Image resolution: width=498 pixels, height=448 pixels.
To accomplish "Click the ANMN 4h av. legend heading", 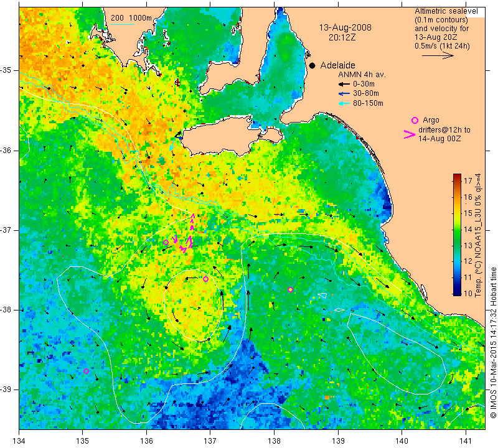I will pyautogui.click(x=362, y=75).
